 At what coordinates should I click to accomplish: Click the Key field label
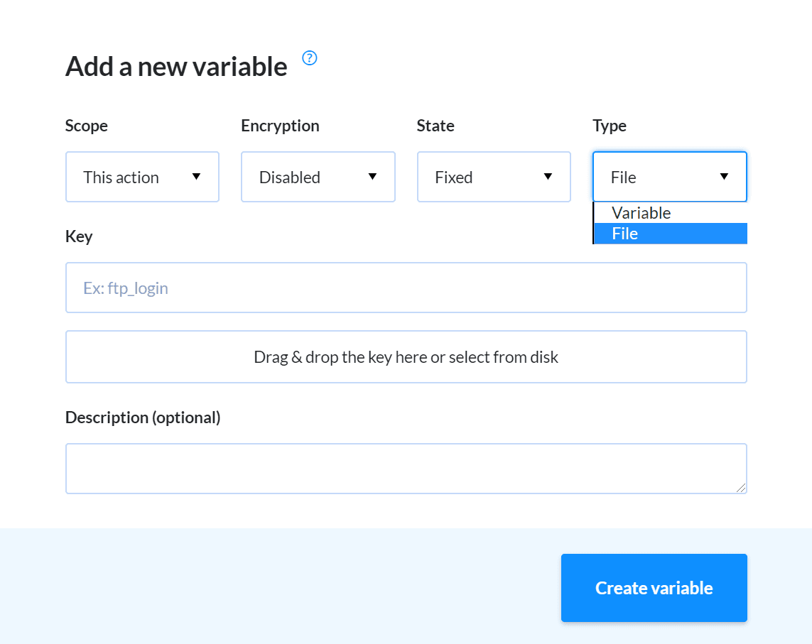pos(79,236)
